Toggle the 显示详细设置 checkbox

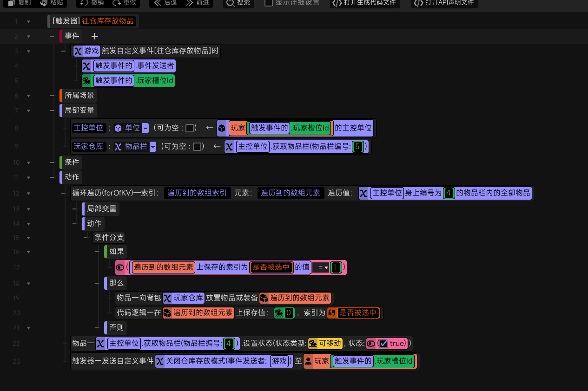point(269,3)
